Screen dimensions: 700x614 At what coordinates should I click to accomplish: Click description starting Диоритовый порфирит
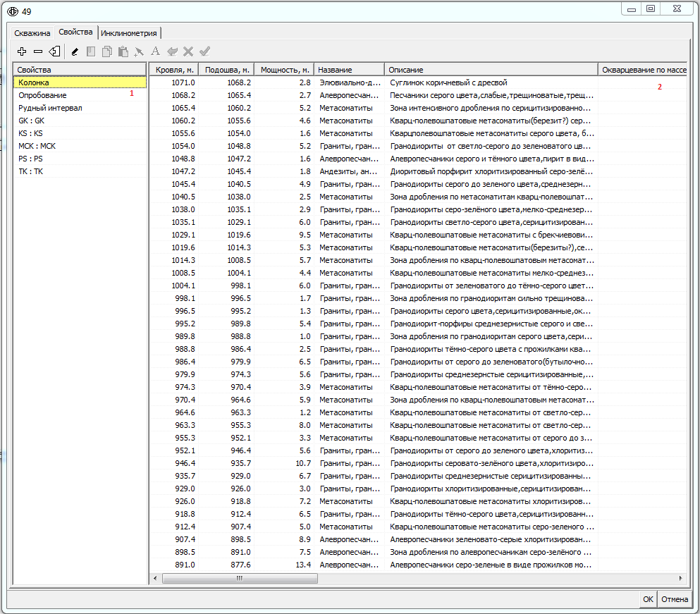click(x=491, y=171)
